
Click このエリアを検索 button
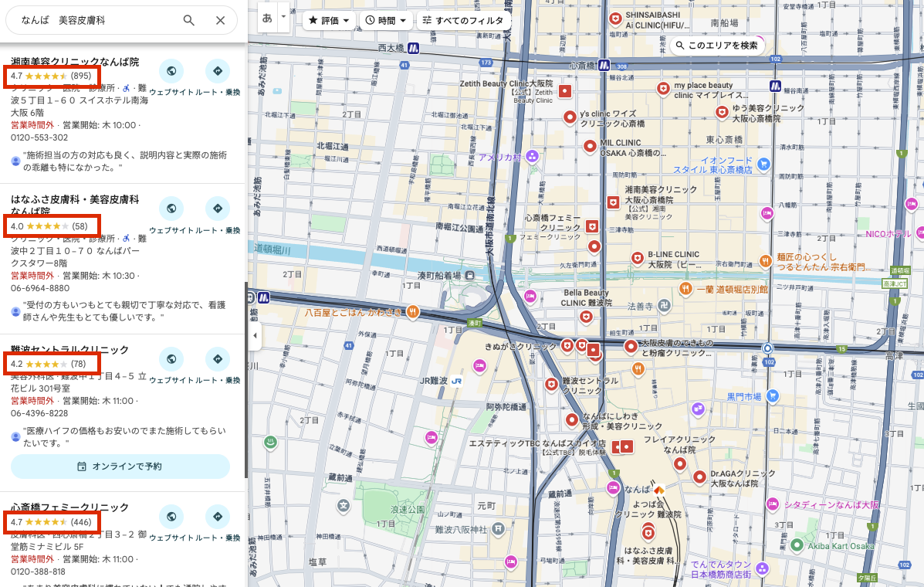click(x=716, y=46)
